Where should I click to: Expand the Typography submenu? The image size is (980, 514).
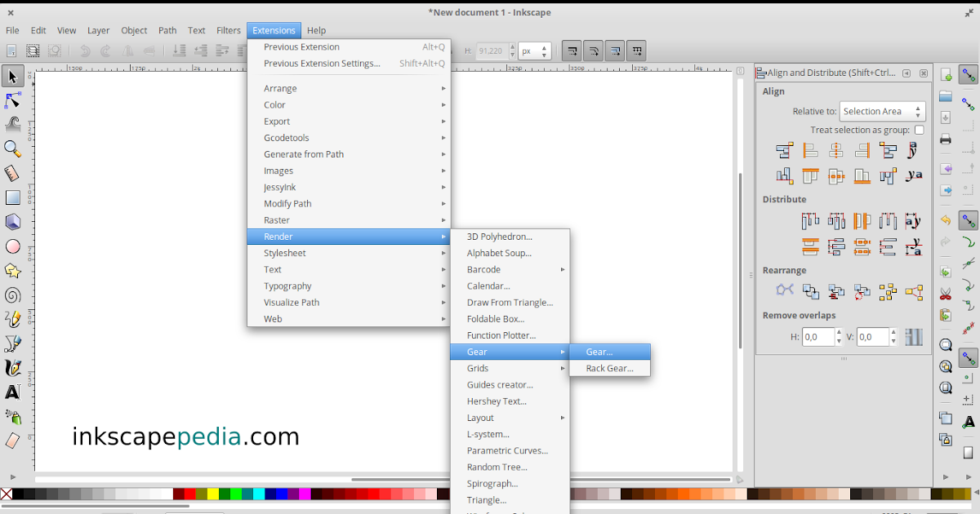click(x=349, y=286)
